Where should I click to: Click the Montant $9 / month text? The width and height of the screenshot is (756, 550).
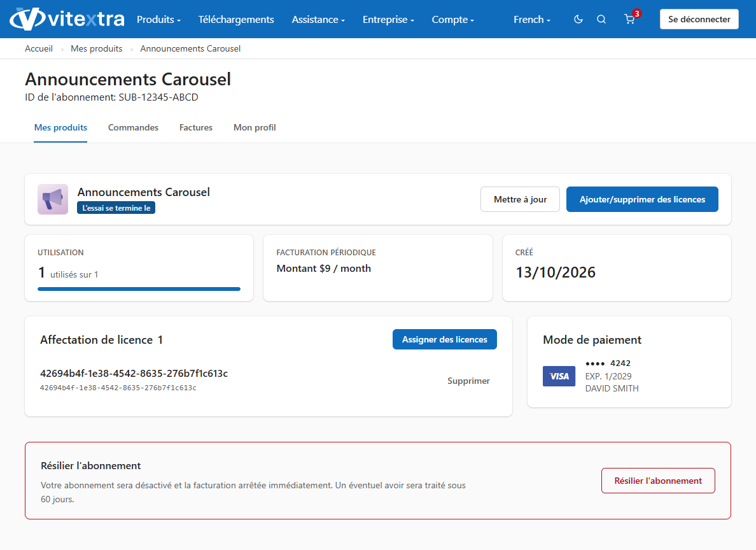(323, 269)
